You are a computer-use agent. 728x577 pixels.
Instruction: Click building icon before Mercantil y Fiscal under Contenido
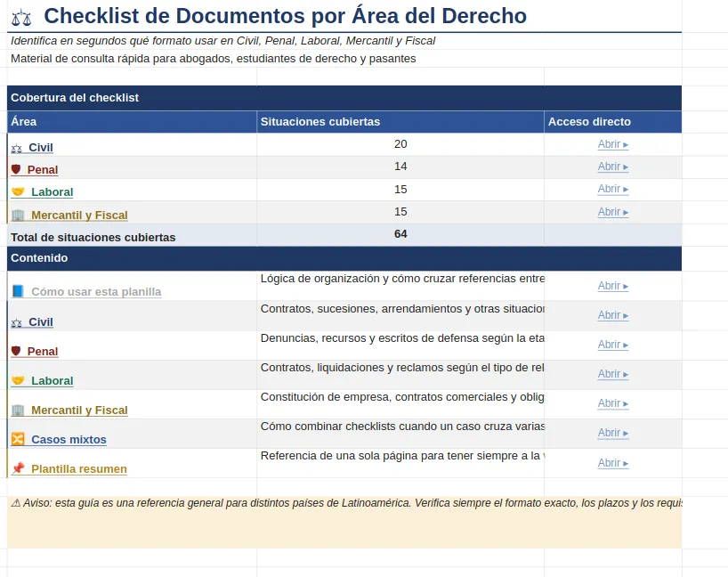pyautogui.click(x=18, y=410)
